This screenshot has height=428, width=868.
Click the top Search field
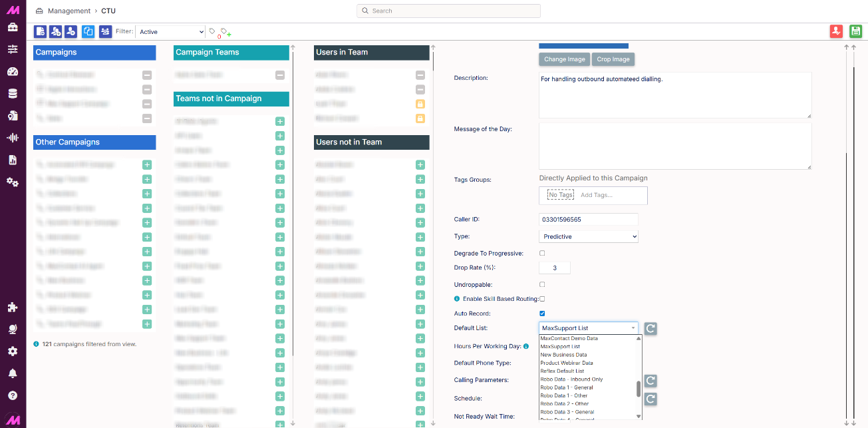(449, 11)
